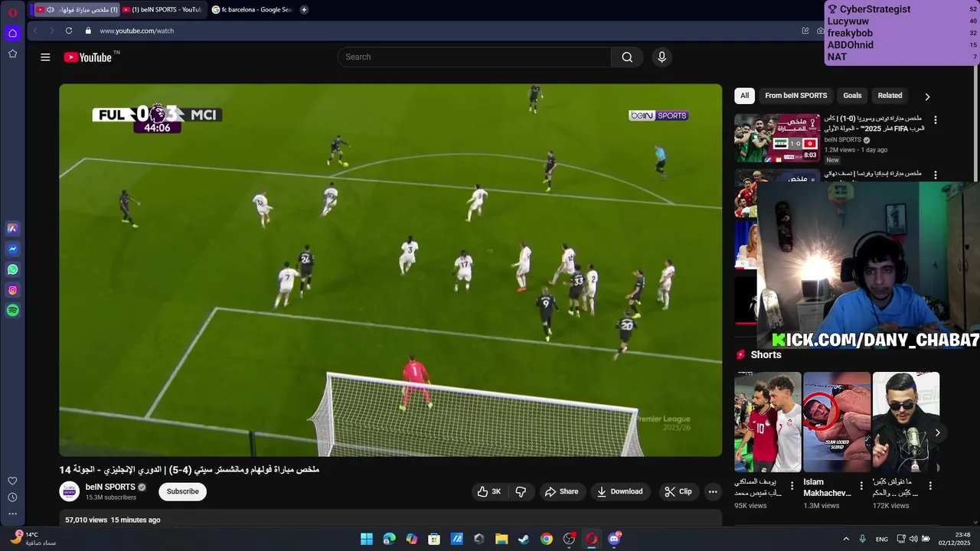
Task: Open browsing history clock in sidebar
Action: pyautogui.click(x=12, y=497)
